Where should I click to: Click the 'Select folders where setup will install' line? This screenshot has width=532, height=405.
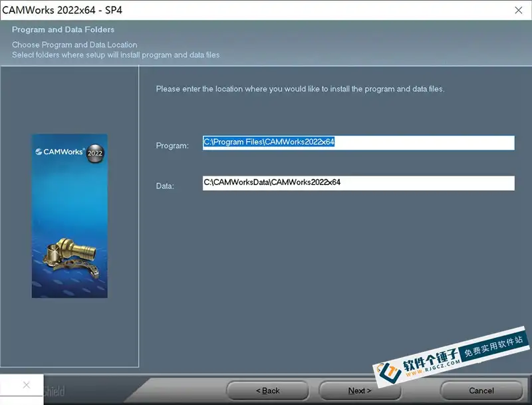click(116, 55)
